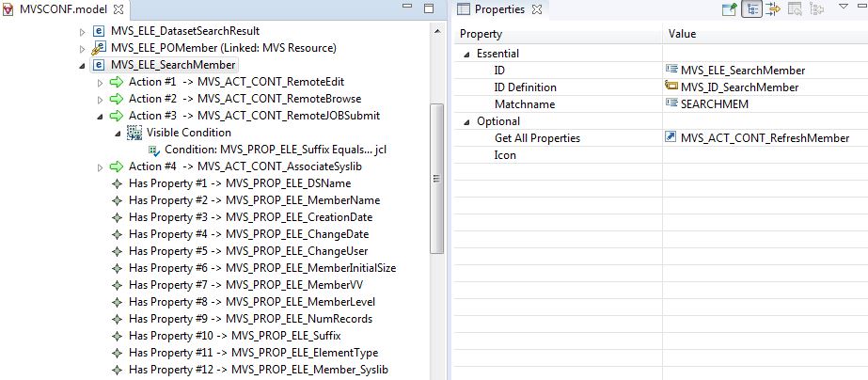Expand Action #1 RemoteEdit node
Screen dimensions: 868x380
101,83
